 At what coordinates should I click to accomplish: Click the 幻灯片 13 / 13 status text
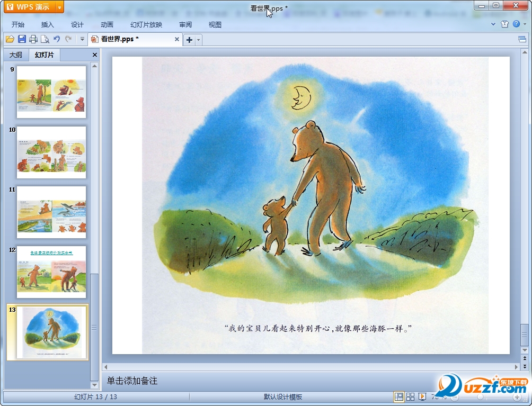pos(96,397)
